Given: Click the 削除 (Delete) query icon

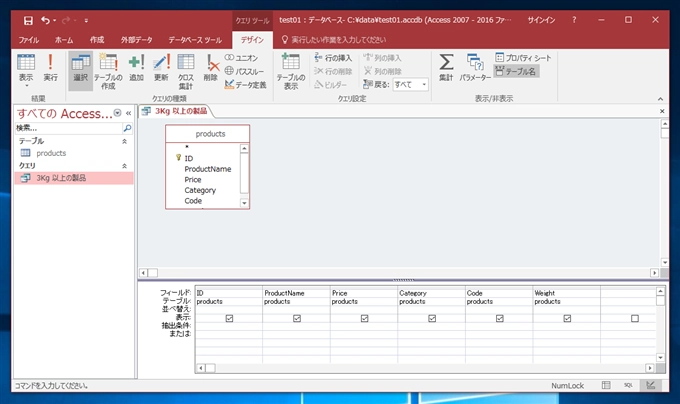Looking at the screenshot, I should (210, 67).
